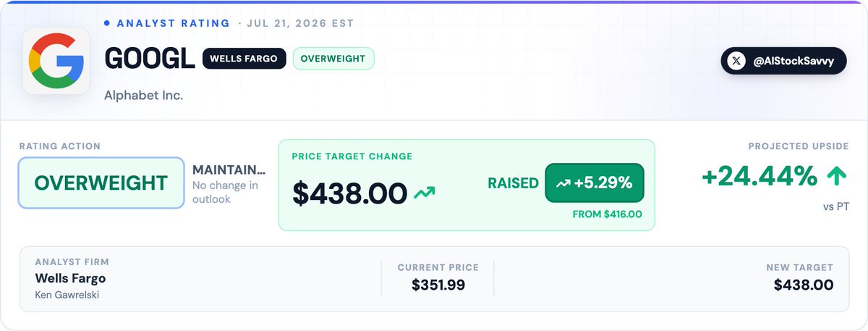Click the large OVERWEIGHT rating box
The height and width of the screenshot is (331, 868).
101,183
